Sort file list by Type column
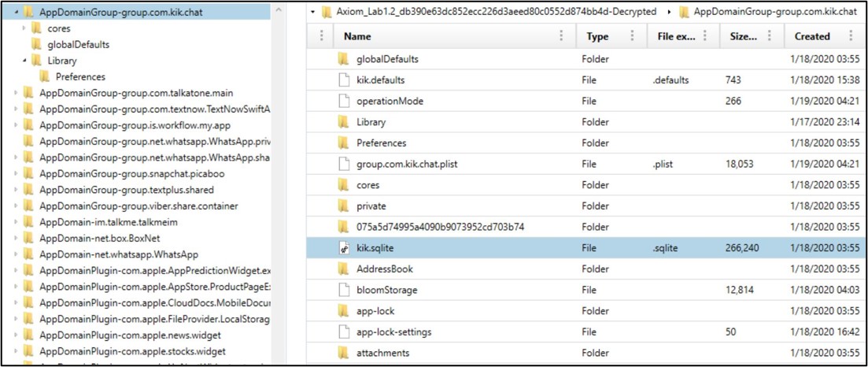The image size is (868, 367). 597,36
